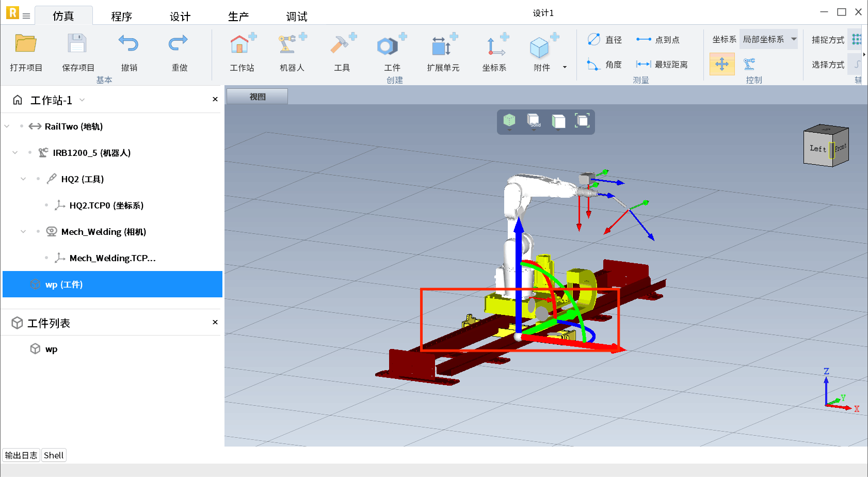
Task: Toggle the move/translate control tool
Action: (721, 64)
